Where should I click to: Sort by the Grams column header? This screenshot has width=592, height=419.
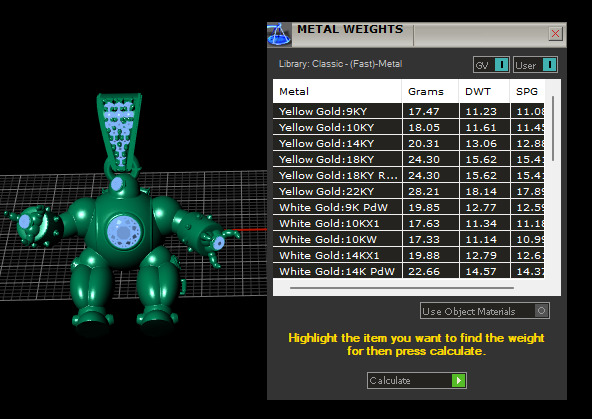tap(431, 91)
